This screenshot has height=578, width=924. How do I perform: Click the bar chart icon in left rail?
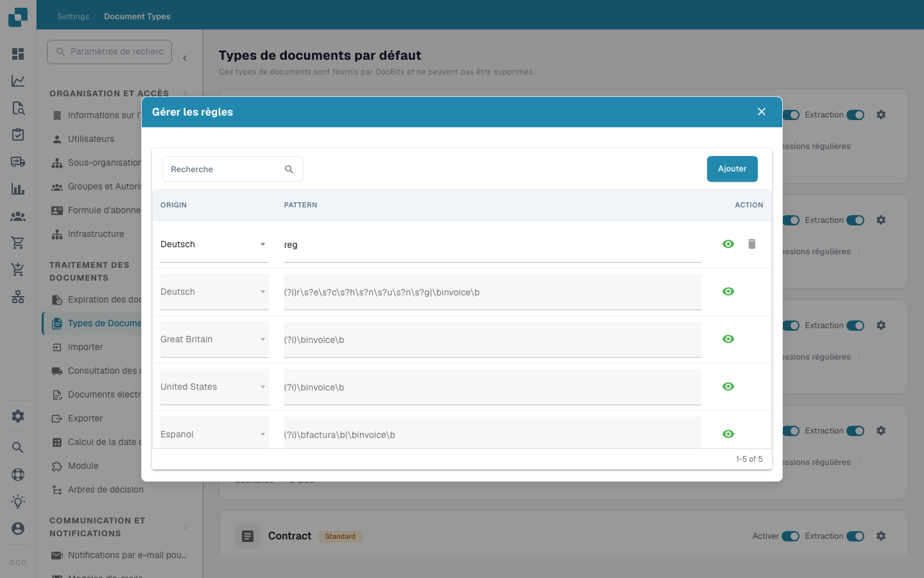pos(18,189)
